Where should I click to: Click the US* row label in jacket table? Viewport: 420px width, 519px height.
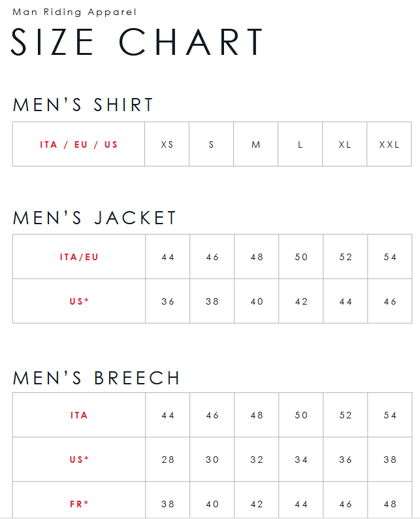(x=79, y=301)
